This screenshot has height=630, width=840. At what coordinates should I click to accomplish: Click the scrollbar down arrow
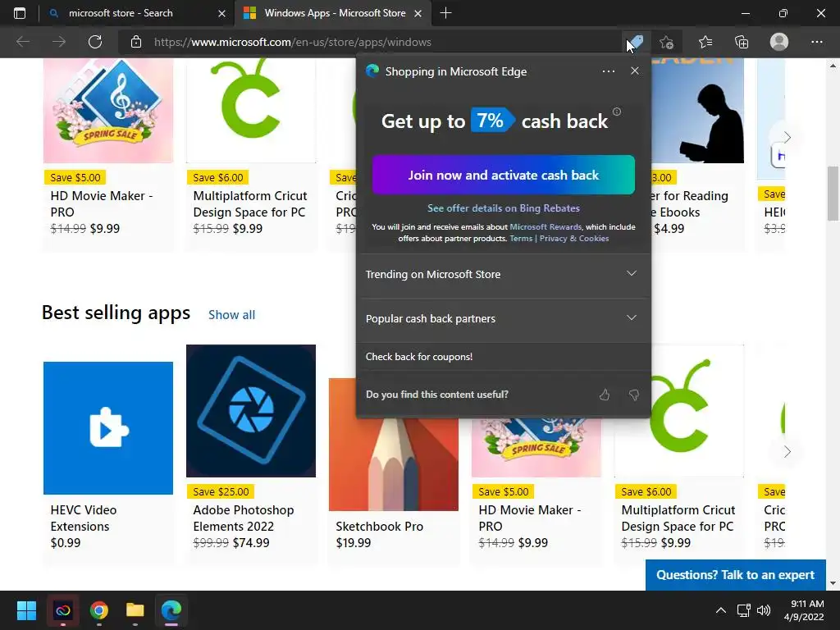pos(833,583)
